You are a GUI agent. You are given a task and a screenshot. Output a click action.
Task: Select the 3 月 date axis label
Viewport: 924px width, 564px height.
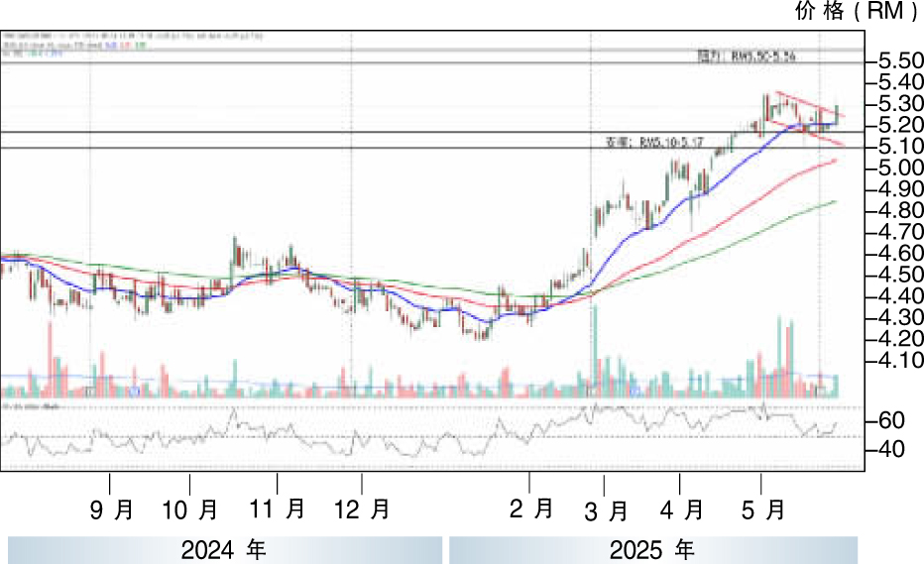click(x=604, y=511)
